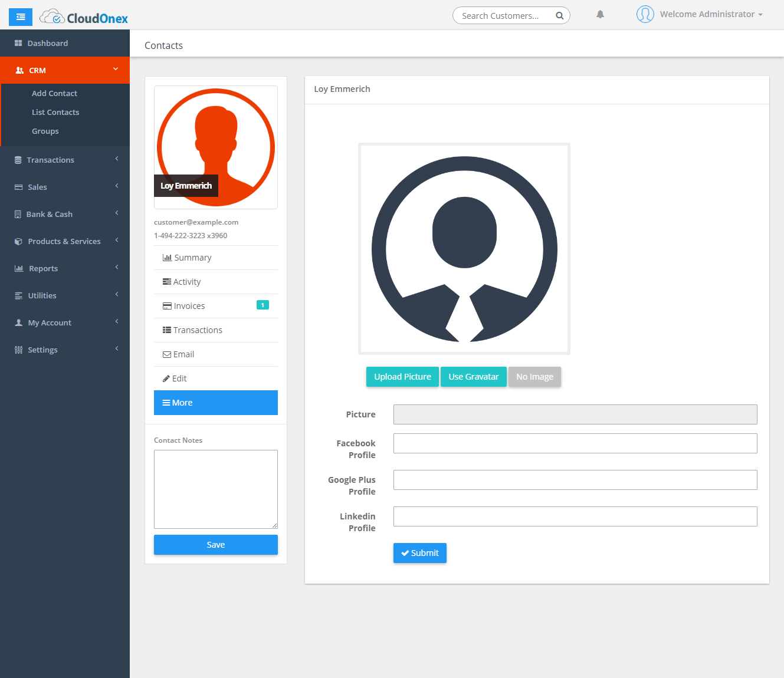Click the Sales card icon
The image size is (784, 678).
coord(18,187)
